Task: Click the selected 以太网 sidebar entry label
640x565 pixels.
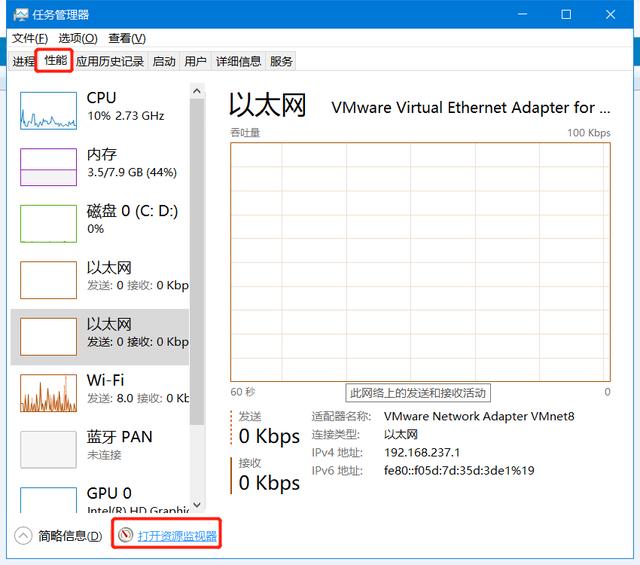Action: (x=109, y=325)
